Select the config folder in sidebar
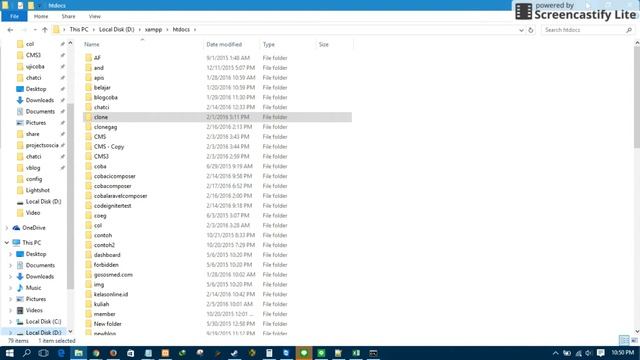Image resolution: width=640 pixels, height=360 pixels. [x=33, y=179]
